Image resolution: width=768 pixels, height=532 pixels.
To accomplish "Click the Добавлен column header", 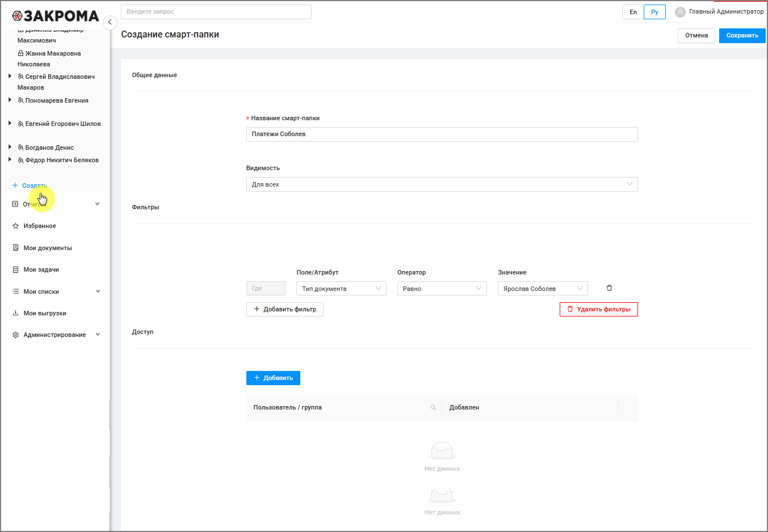I will [464, 408].
